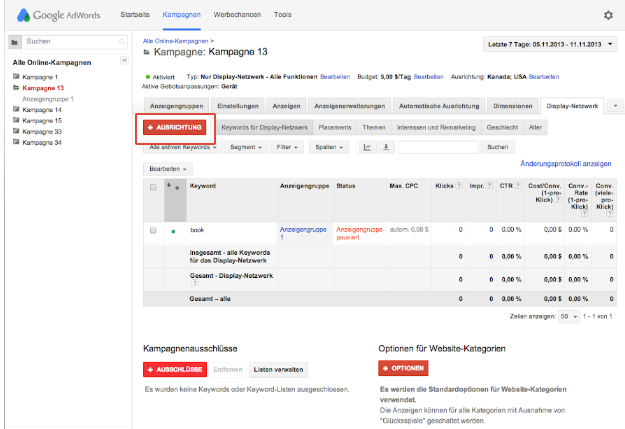
Task: Open the date range dropdown
Action: pyautogui.click(x=550, y=44)
